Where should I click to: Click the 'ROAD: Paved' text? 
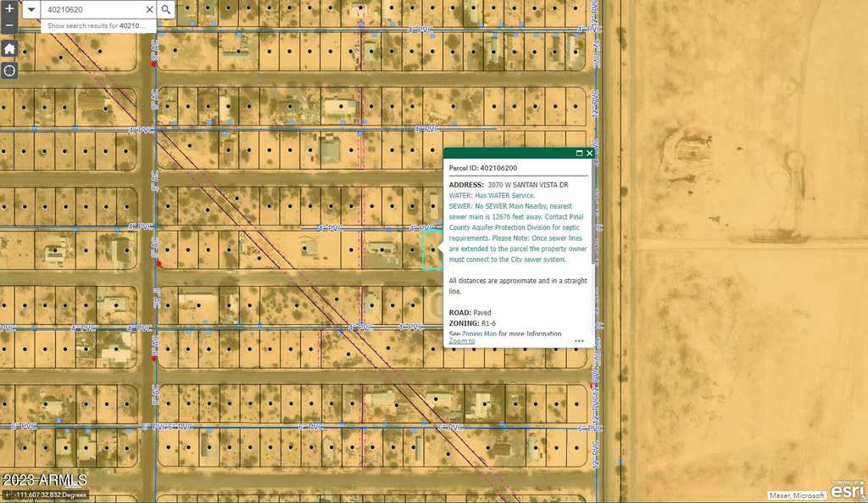click(x=470, y=312)
